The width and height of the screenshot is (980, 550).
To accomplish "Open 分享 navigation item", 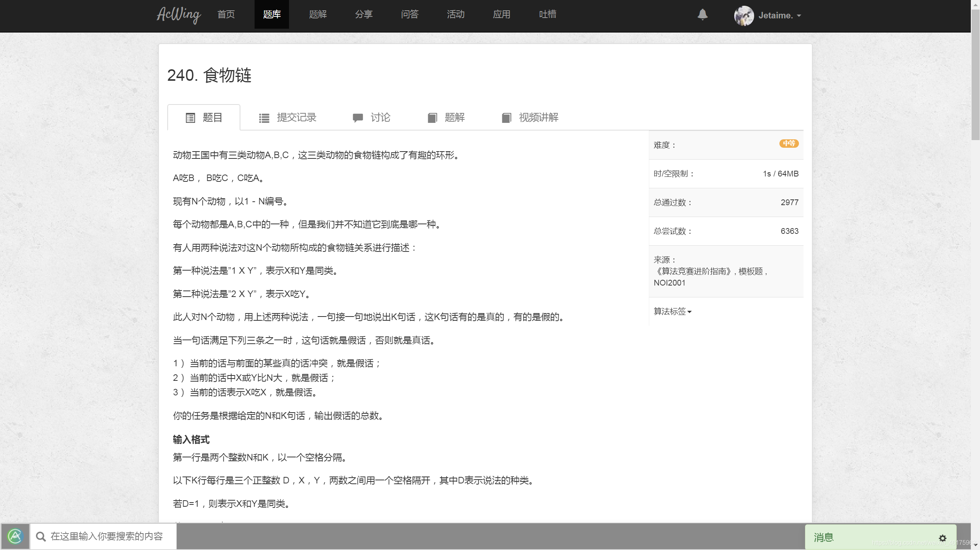I will (364, 15).
